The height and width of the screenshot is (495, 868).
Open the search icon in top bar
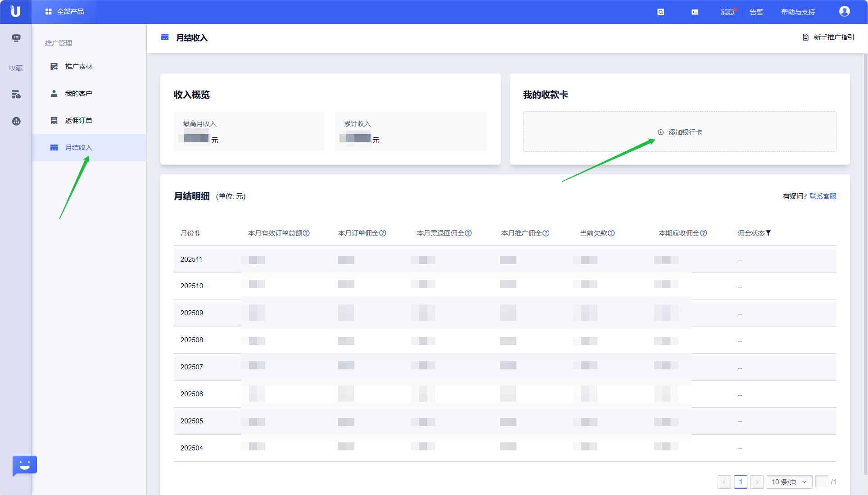point(660,12)
